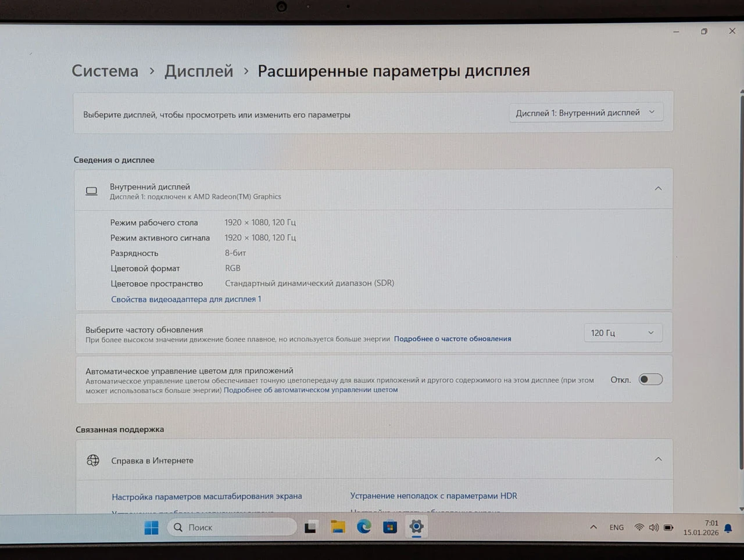The height and width of the screenshot is (560, 744).
Task: Toggle Автоматическое управление цветом switch
Action: point(650,379)
